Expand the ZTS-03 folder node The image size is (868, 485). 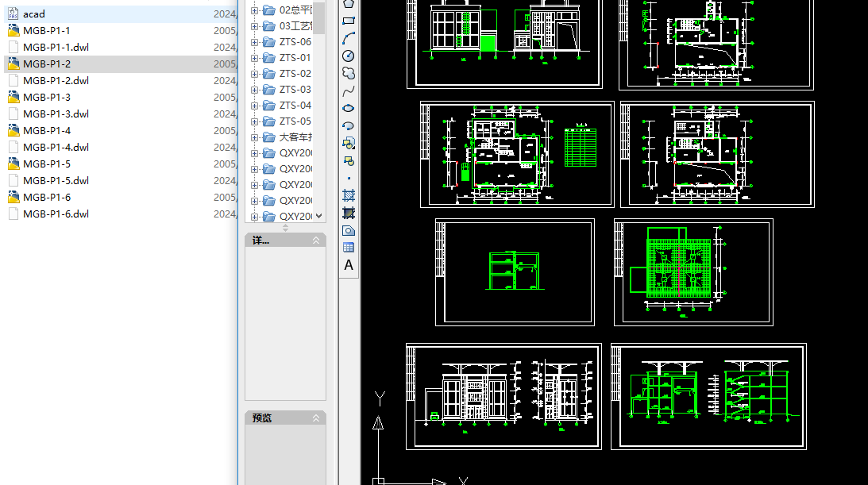254,90
